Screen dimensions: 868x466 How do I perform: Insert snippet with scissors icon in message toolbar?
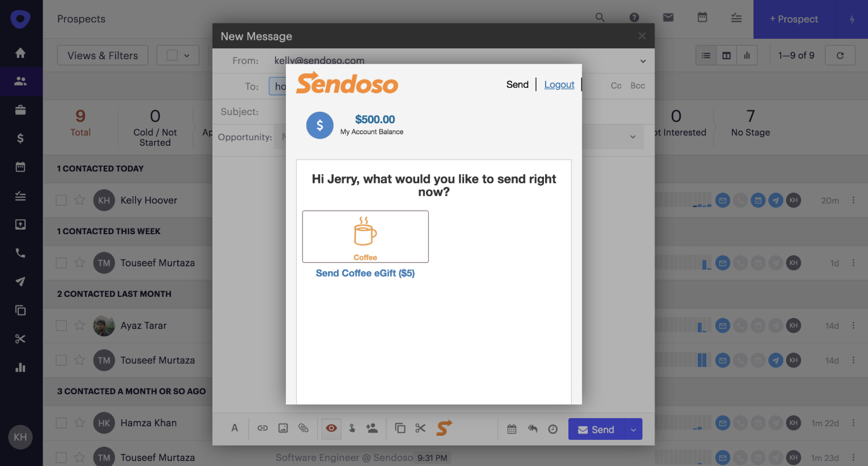[420, 428]
